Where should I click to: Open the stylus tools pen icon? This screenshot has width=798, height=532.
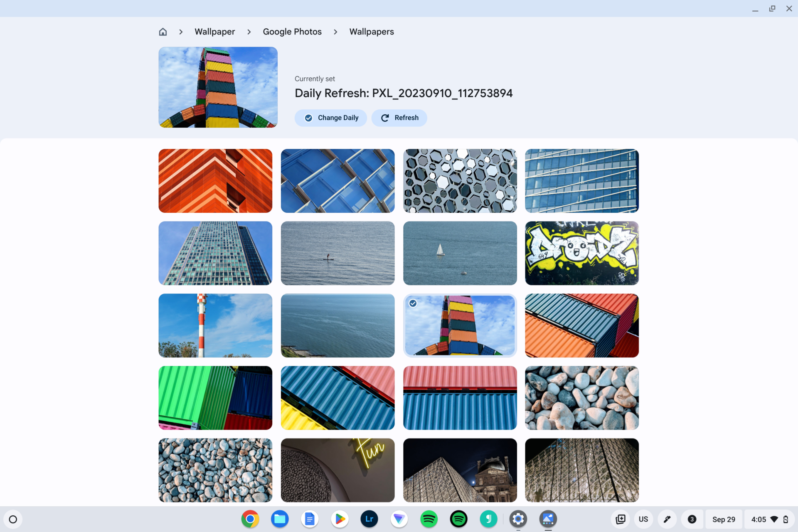pyautogui.click(x=667, y=520)
